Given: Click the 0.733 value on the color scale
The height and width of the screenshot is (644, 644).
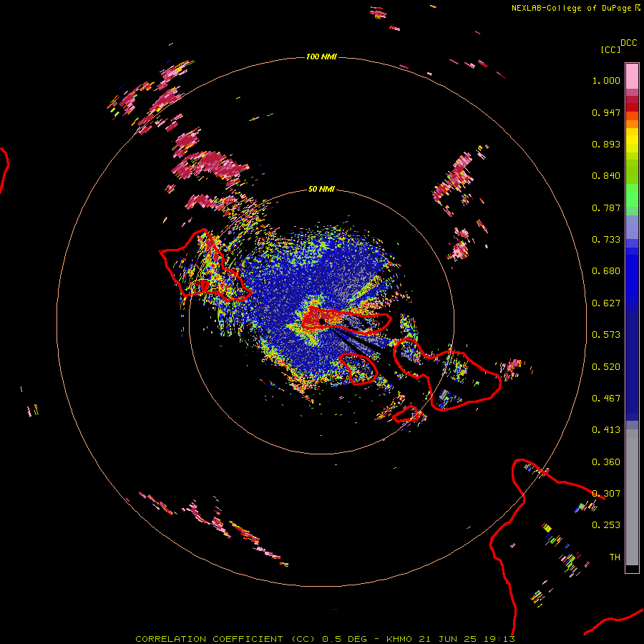Looking at the screenshot, I should (606, 240).
